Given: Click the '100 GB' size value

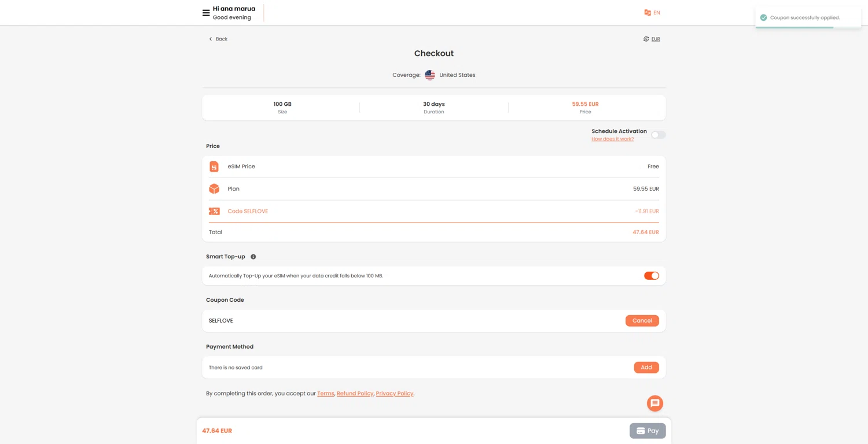Looking at the screenshot, I should (282, 104).
